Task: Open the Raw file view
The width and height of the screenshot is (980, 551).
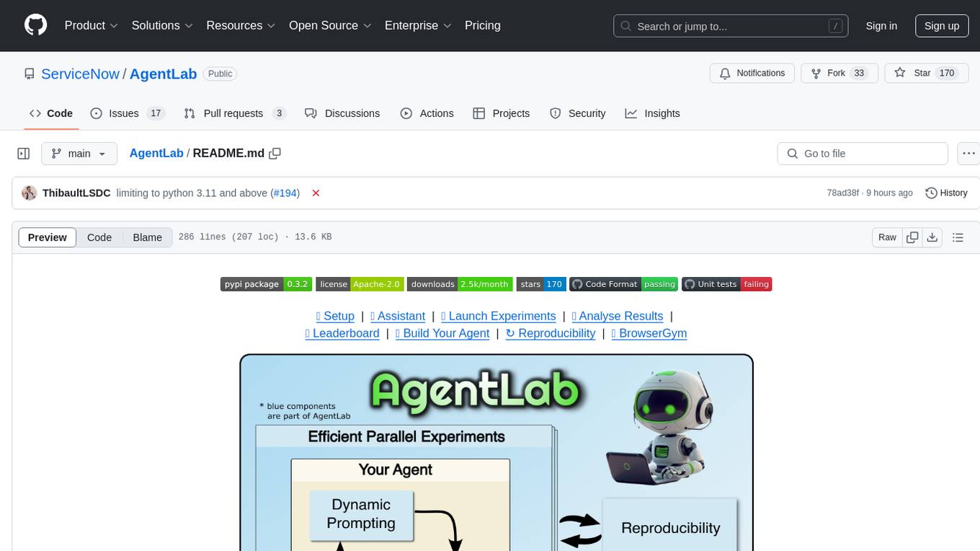Action: point(887,237)
